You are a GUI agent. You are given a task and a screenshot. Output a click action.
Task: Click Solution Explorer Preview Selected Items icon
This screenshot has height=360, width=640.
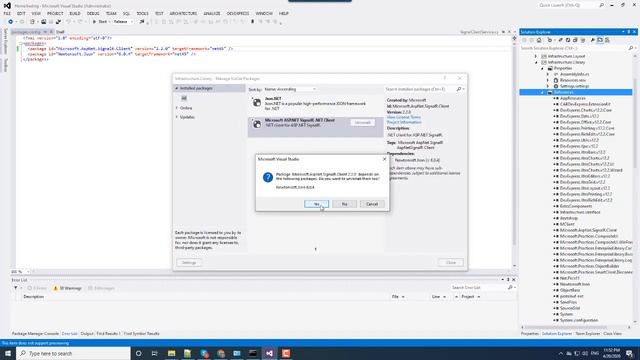coord(600,40)
